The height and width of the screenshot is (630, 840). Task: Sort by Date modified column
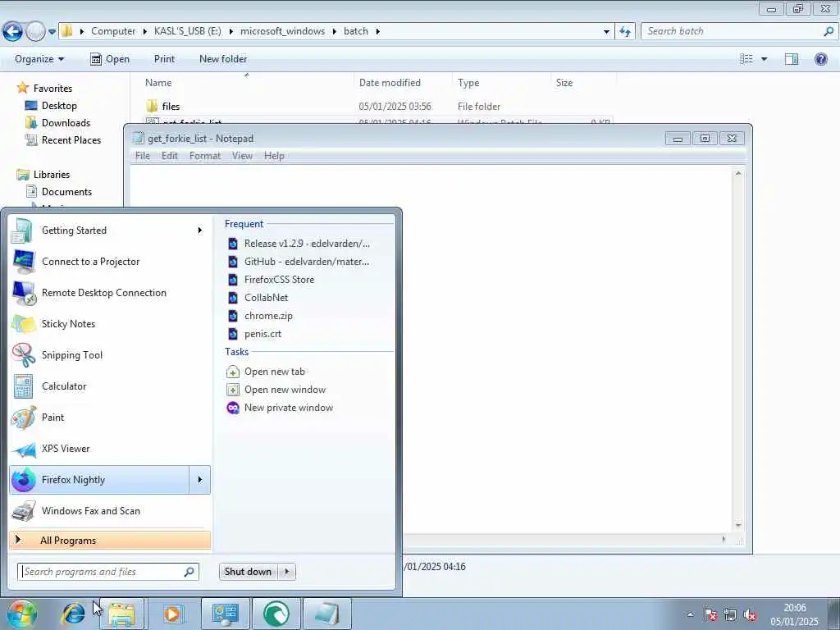click(390, 83)
